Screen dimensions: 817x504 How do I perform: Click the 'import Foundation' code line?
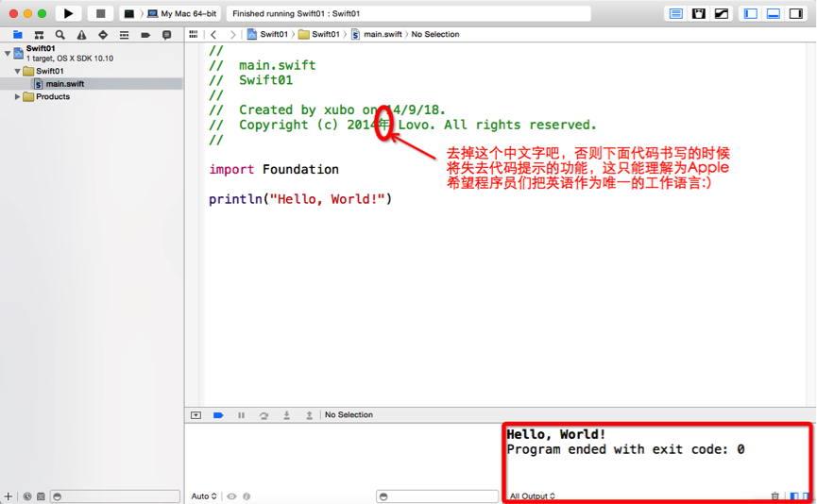click(x=274, y=170)
